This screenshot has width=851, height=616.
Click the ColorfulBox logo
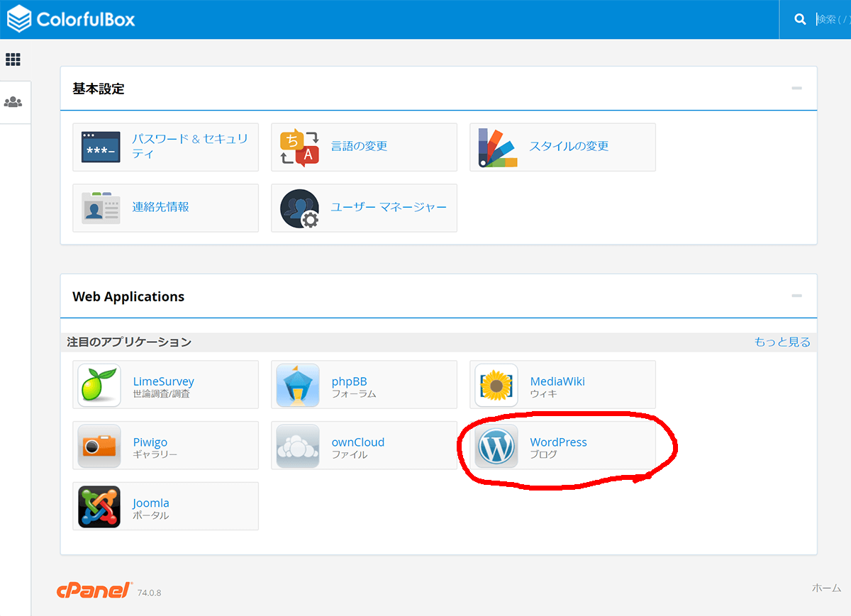click(71, 19)
